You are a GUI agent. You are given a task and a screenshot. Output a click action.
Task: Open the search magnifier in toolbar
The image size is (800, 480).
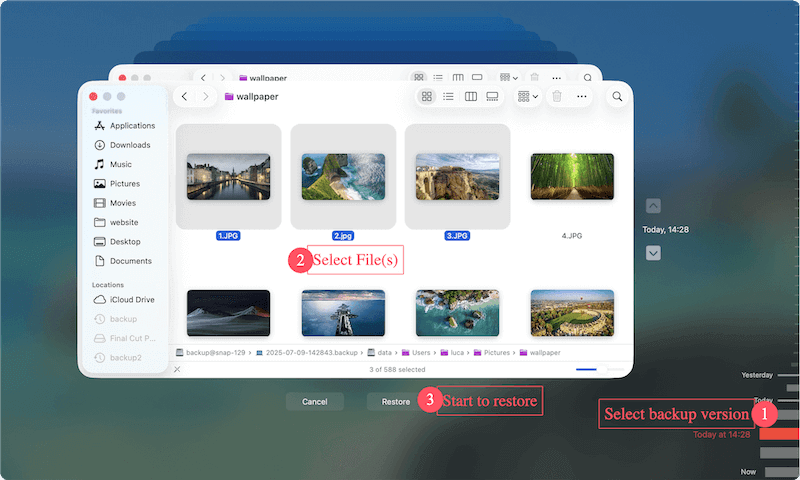pyautogui.click(x=617, y=96)
